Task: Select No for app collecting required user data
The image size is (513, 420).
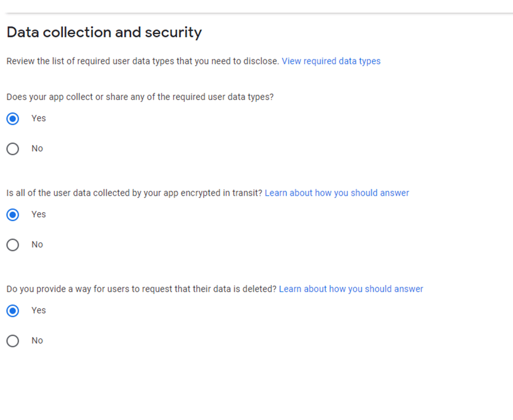Action: point(12,148)
